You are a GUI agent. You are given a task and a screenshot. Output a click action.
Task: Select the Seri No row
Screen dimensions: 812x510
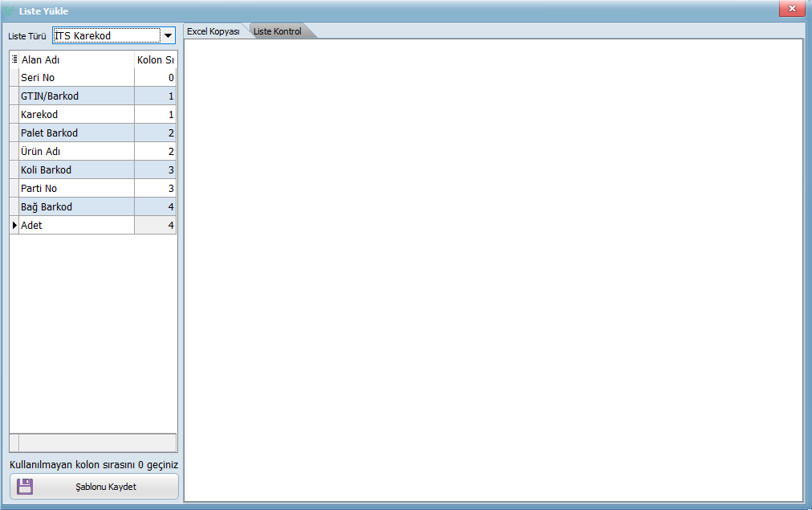coord(76,78)
